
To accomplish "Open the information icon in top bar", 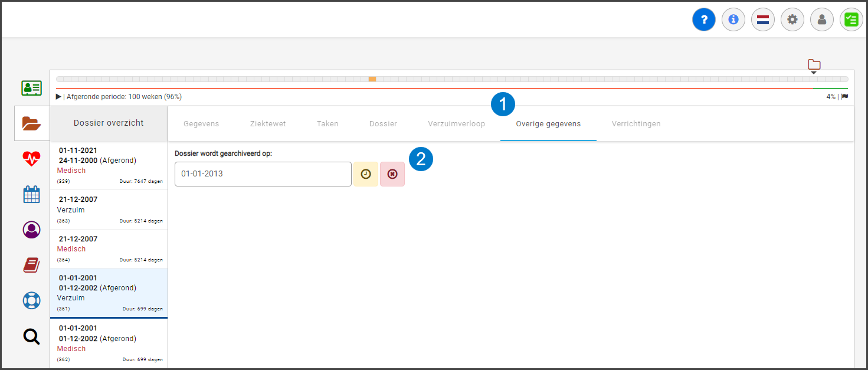I will coord(733,19).
